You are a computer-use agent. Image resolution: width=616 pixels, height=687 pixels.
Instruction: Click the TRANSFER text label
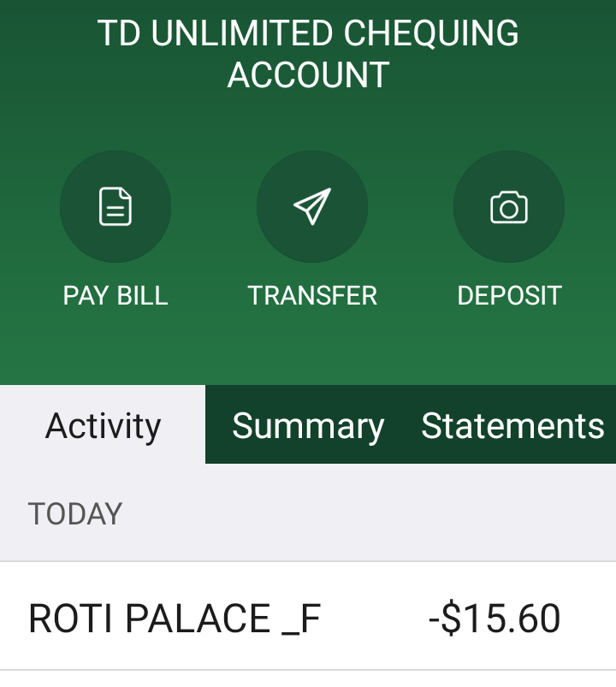click(x=312, y=296)
